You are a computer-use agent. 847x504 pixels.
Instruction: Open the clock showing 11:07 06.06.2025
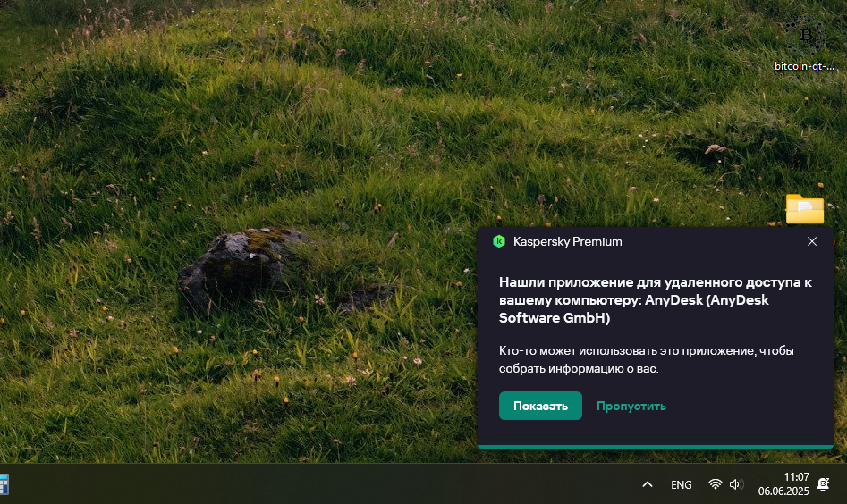(x=783, y=484)
